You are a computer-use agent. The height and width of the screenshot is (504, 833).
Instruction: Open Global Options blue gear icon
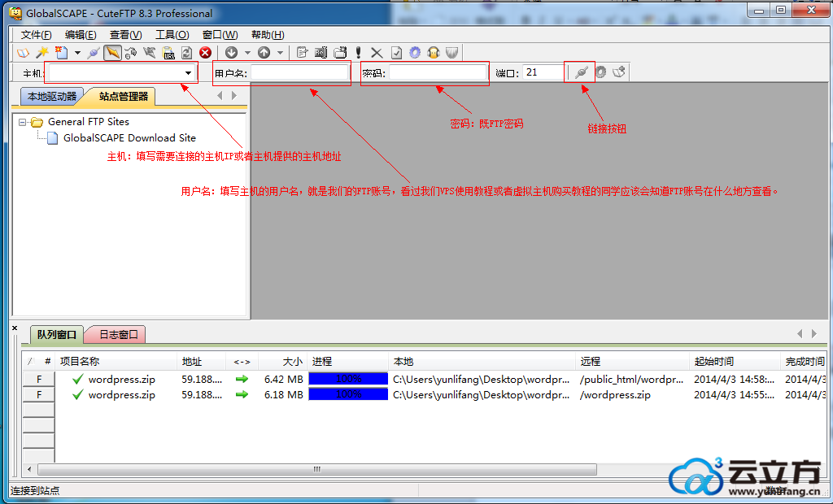(415, 53)
